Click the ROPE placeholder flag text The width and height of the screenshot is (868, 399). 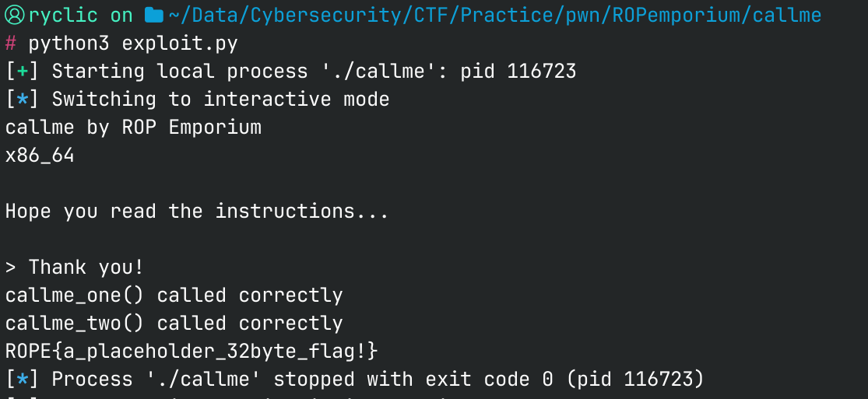192,352
